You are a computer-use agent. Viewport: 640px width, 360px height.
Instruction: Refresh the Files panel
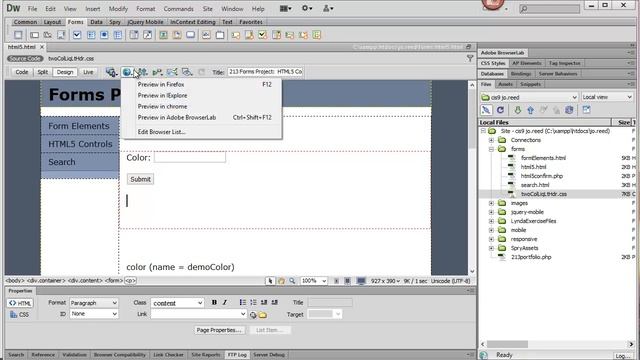click(x=500, y=110)
